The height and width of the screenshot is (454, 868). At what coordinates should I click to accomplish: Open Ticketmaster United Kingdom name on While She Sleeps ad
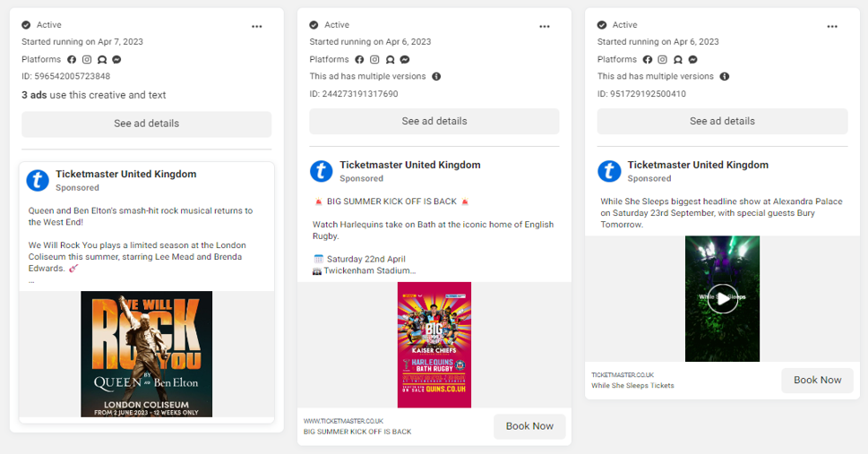point(698,165)
